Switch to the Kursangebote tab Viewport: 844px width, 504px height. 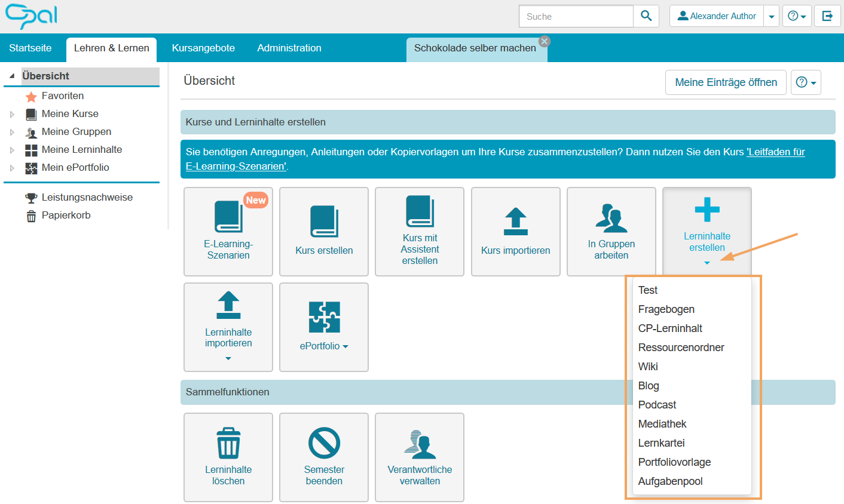pyautogui.click(x=203, y=48)
